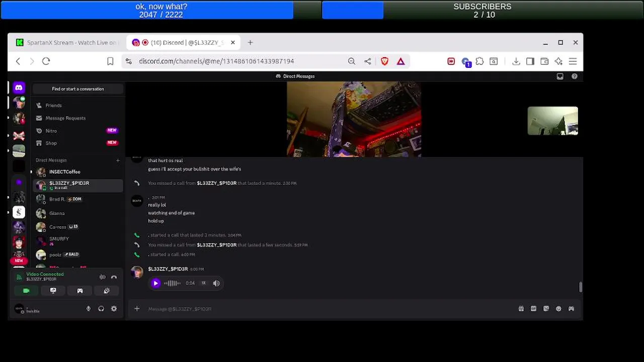
Task: Click the main call video thumbnail
Action: point(354,120)
